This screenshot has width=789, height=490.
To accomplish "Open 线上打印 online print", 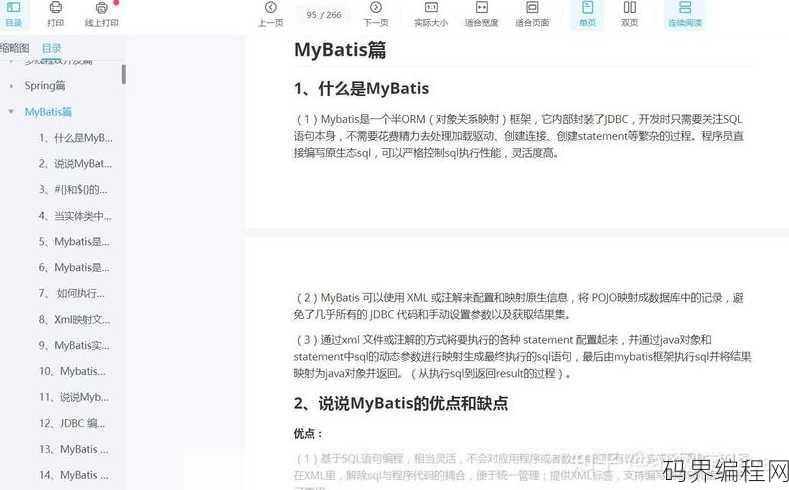I will tap(102, 14).
